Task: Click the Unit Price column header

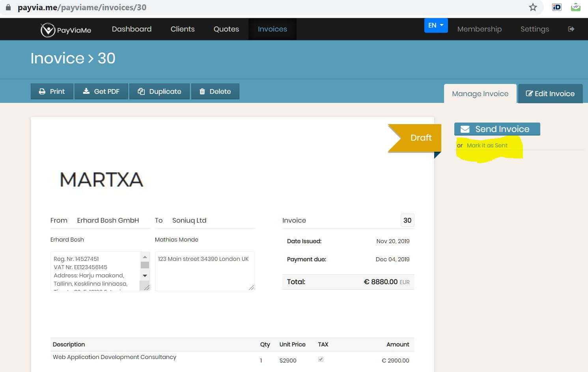Action: click(x=293, y=344)
